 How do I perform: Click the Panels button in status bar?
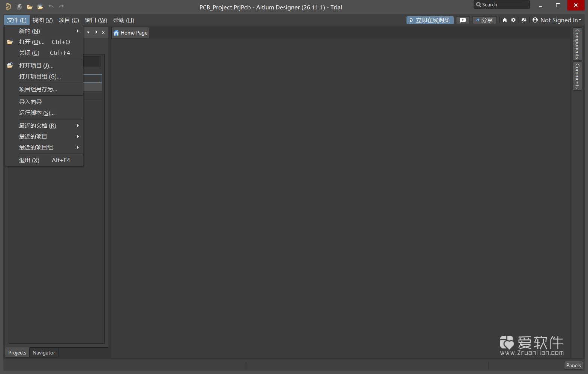pyautogui.click(x=573, y=365)
